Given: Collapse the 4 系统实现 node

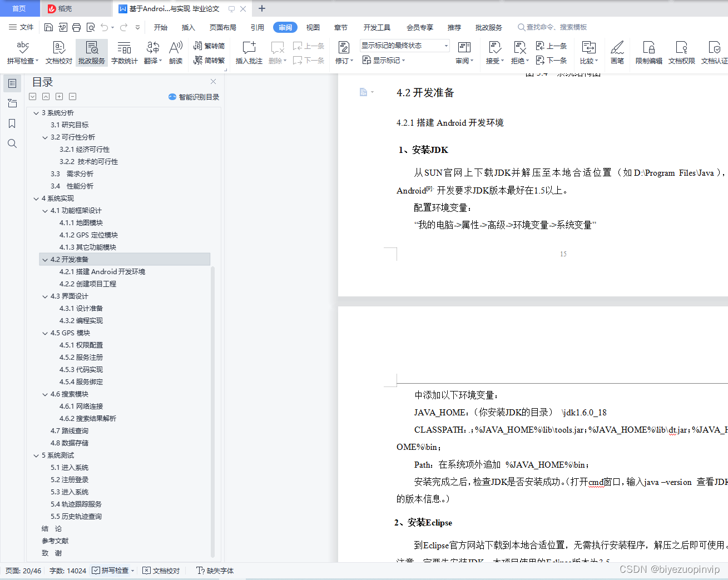Looking at the screenshot, I should coord(36,199).
